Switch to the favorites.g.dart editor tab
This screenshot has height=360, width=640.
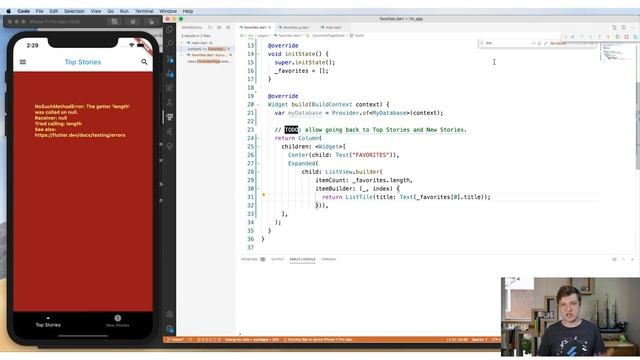tap(296, 27)
